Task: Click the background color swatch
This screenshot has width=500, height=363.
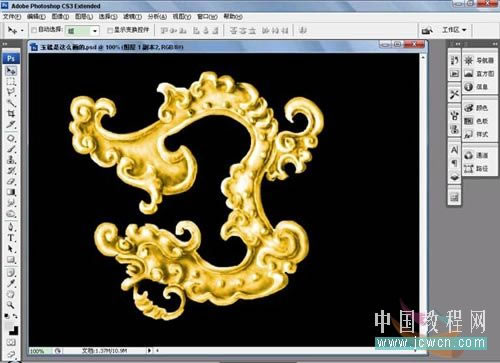Action: click(15, 331)
